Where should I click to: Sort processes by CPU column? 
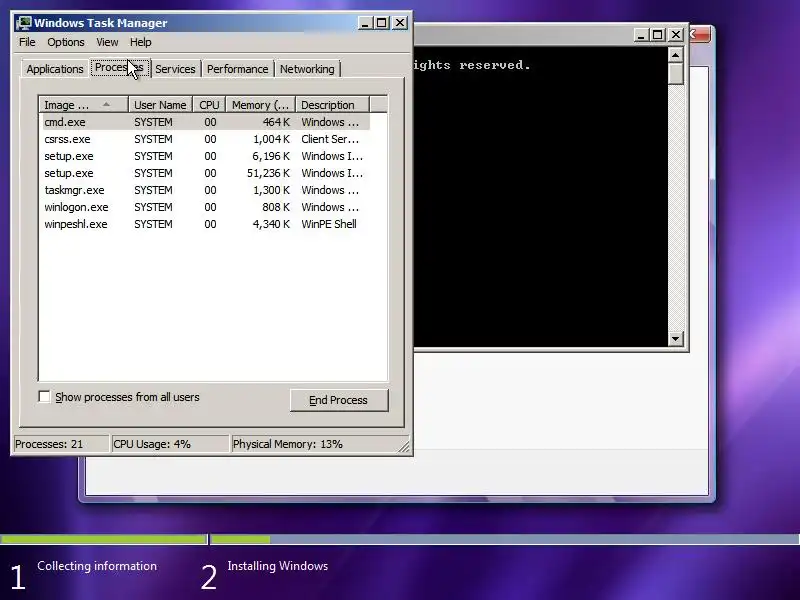[x=209, y=105]
